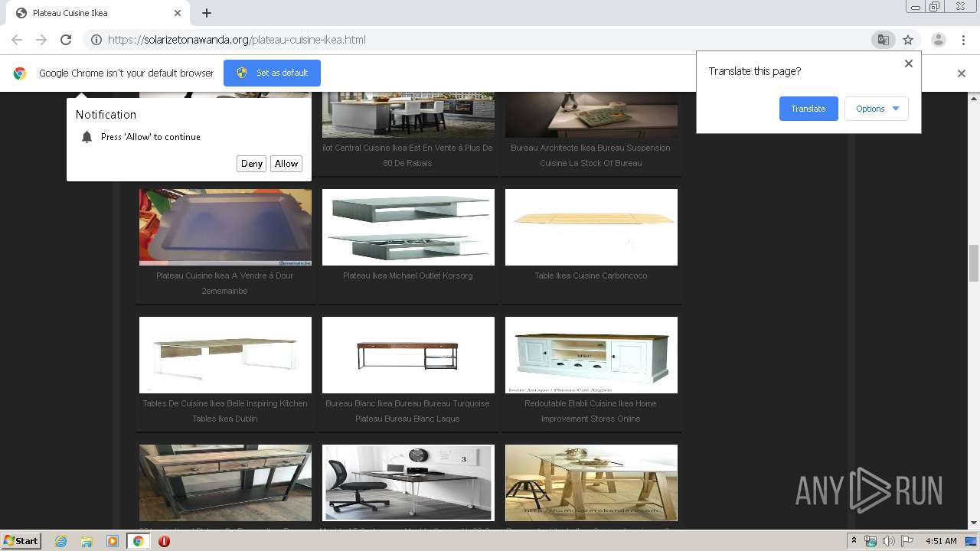
Task: Open the office chair desk image
Action: click(x=408, y=483)
